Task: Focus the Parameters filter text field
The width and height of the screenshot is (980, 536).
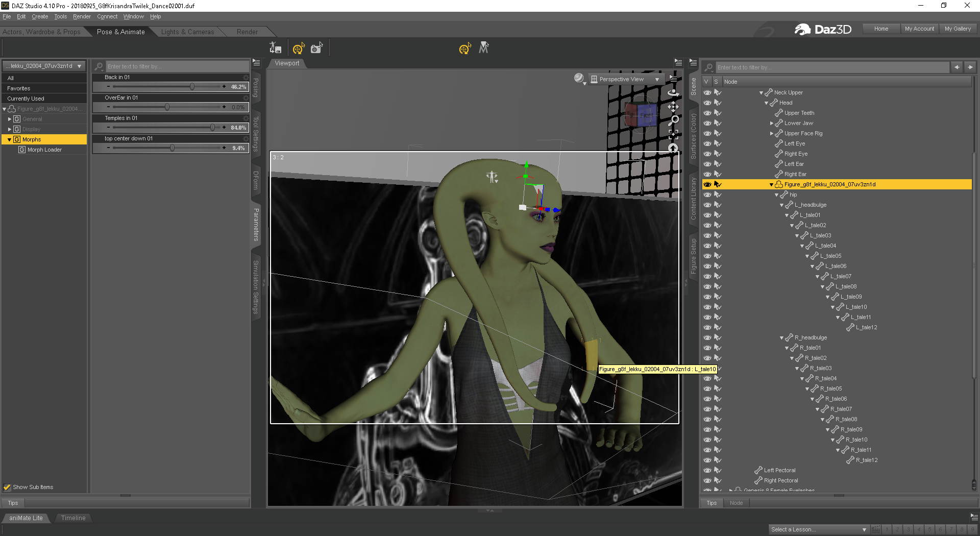Action: pos(177,66)
